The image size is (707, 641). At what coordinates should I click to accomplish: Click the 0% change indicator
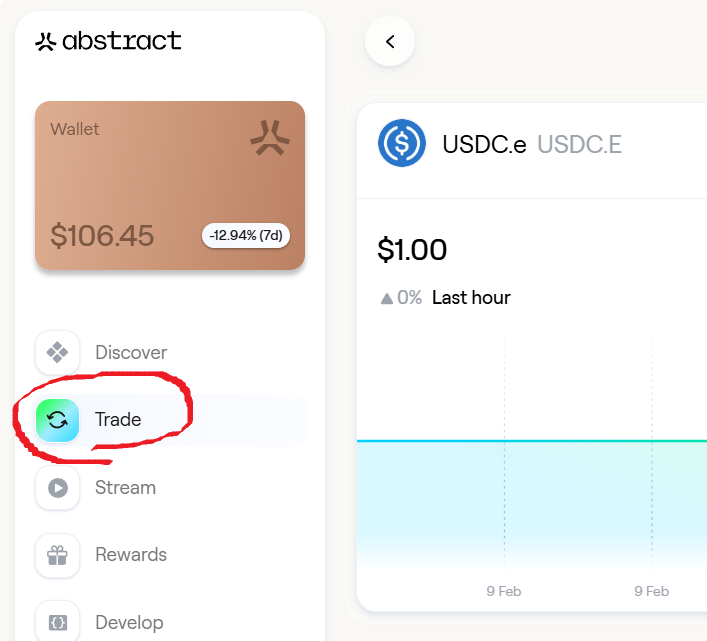(x=401, y=298)
